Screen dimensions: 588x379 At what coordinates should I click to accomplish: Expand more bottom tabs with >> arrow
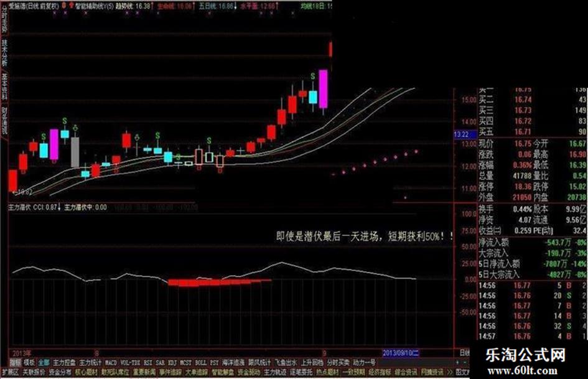tap(449, 372)
